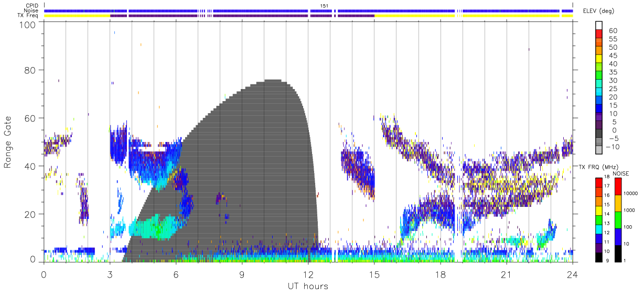
Task: Click the UT hours axis title
Action: coord(307,287)
